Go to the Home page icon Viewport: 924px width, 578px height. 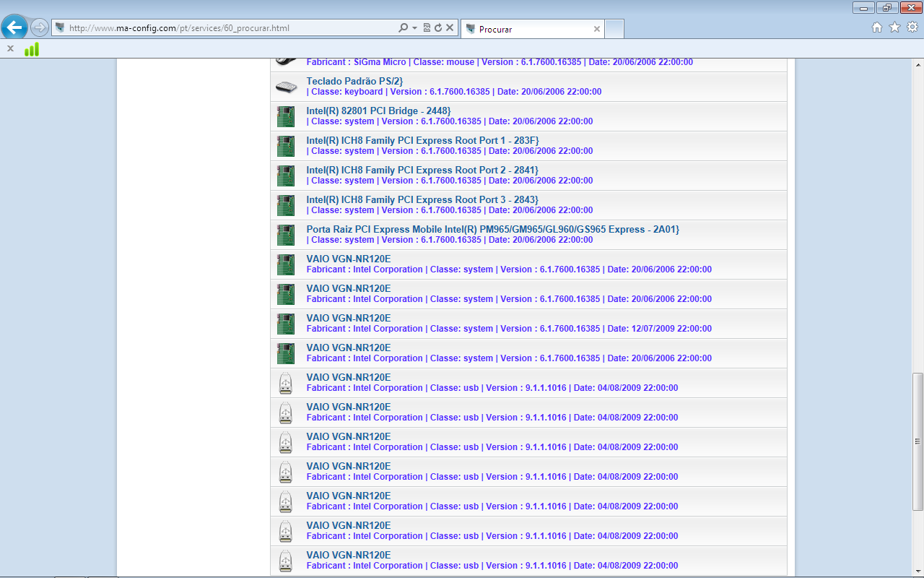877,27
